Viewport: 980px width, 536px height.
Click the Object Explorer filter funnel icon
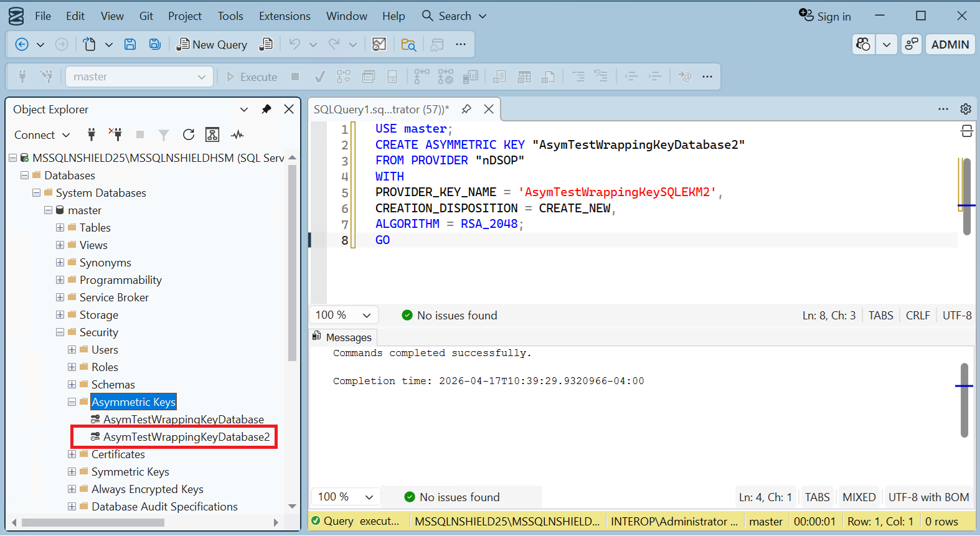(164, 134)
